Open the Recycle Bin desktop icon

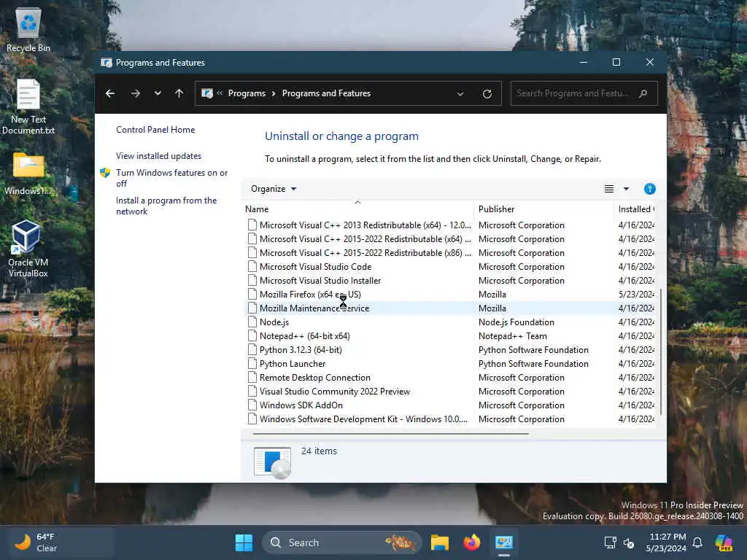point(28,29)
